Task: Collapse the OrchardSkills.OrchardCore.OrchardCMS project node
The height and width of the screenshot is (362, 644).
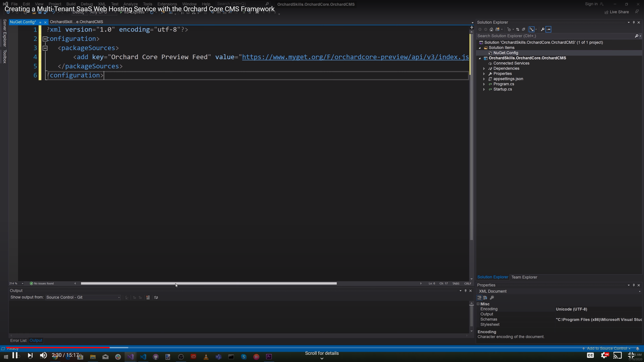Action: click(479, 58)
